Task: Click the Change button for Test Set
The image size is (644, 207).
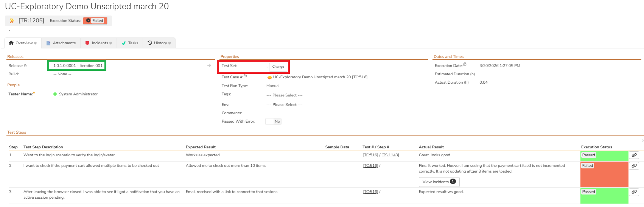Action: tap(278, 67)
